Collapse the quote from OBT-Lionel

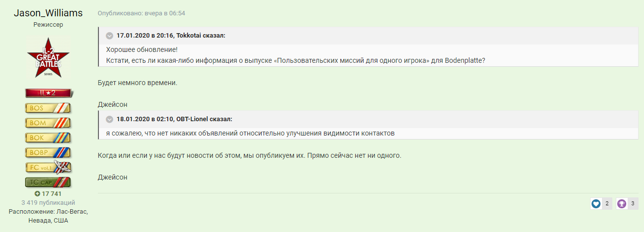point(109,119)
